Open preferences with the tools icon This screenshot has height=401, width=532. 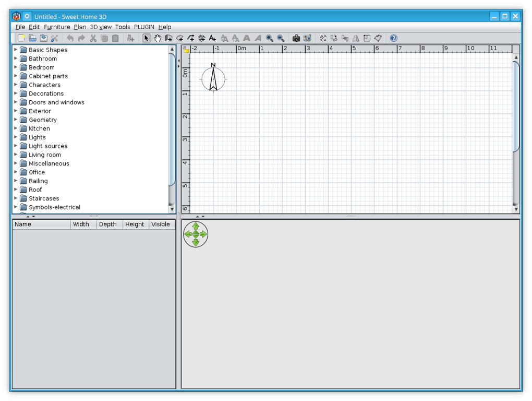click(54, 38)
